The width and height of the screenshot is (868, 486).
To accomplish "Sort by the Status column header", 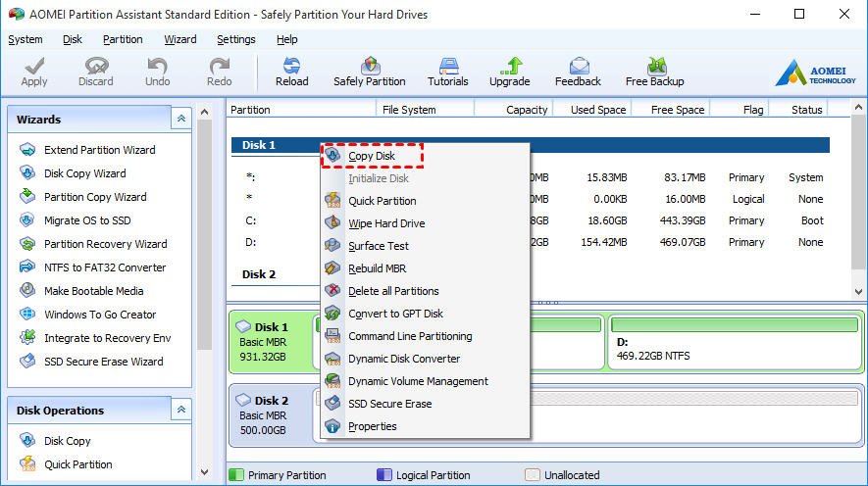I will point(798,110).
